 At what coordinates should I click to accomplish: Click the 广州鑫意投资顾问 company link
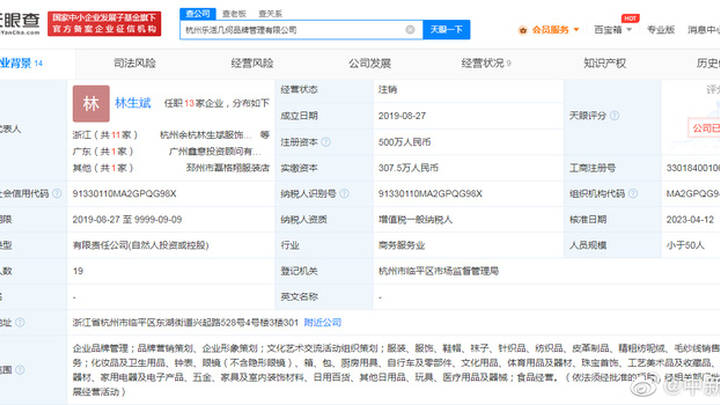tap(215, 152)
